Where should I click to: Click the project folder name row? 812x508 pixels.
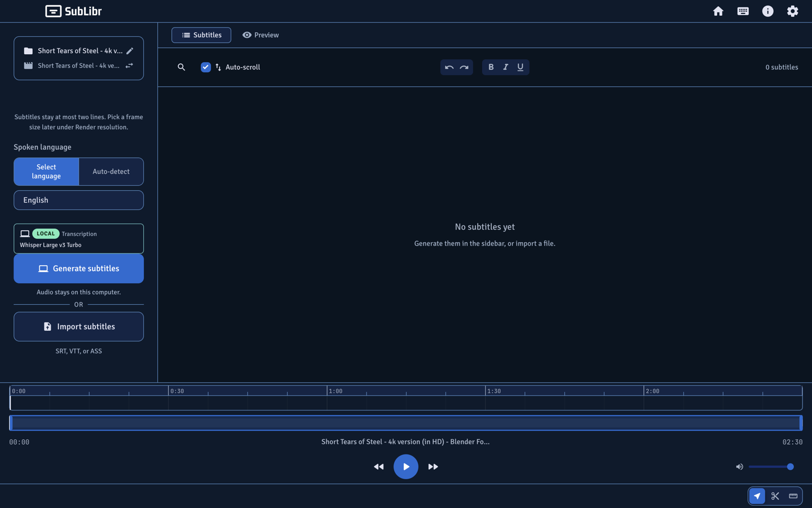pyautogui.click(x=78, y=51)
